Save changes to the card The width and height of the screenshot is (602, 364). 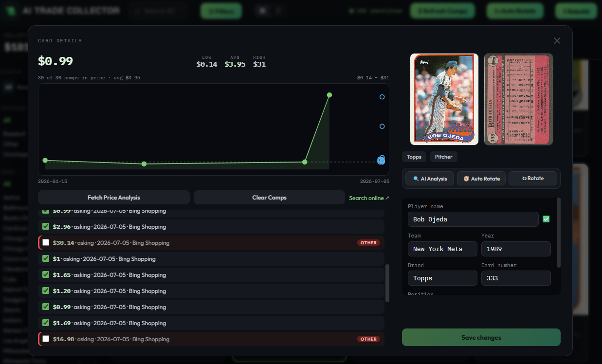pos(481,337)
